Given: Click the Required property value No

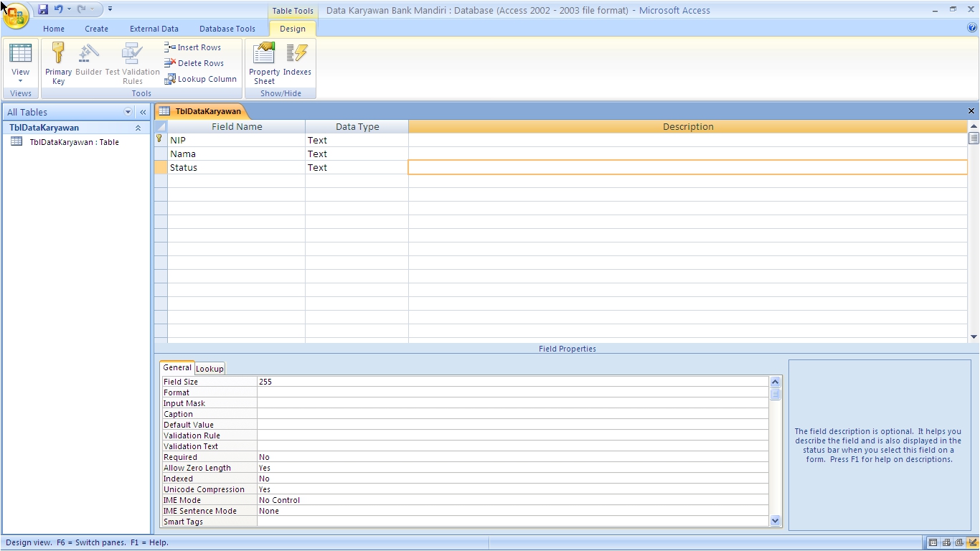Looking at the screenshot, I should 512,457.
